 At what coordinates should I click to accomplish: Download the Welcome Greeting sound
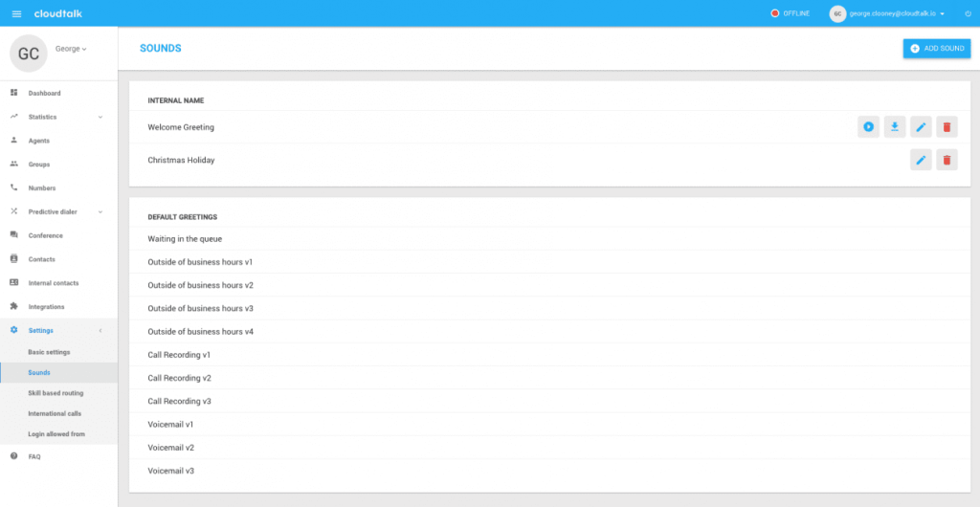895,126
